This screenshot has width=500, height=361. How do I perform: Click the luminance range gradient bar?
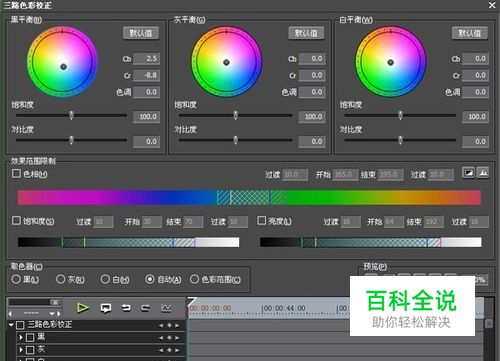click(x=371, y=242)
